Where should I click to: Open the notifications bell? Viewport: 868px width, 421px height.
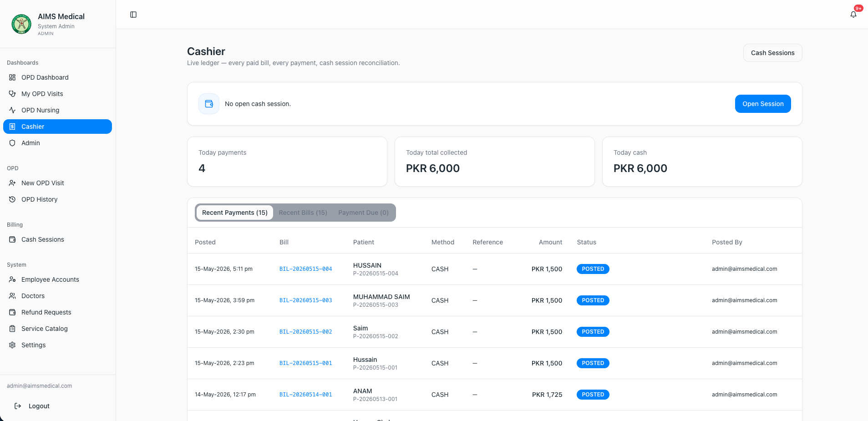pos(853,15)
